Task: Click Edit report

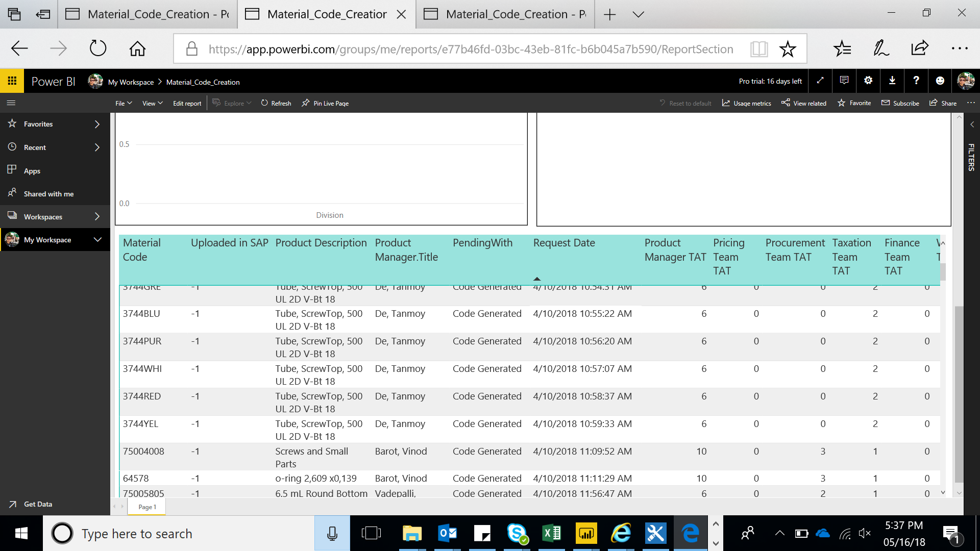Action: [x=187, y=103]
